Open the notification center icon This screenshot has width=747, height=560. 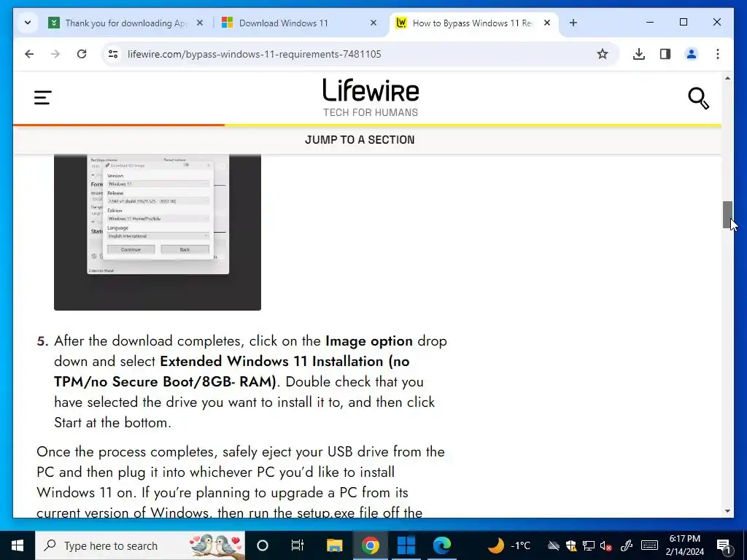[724, 545]
